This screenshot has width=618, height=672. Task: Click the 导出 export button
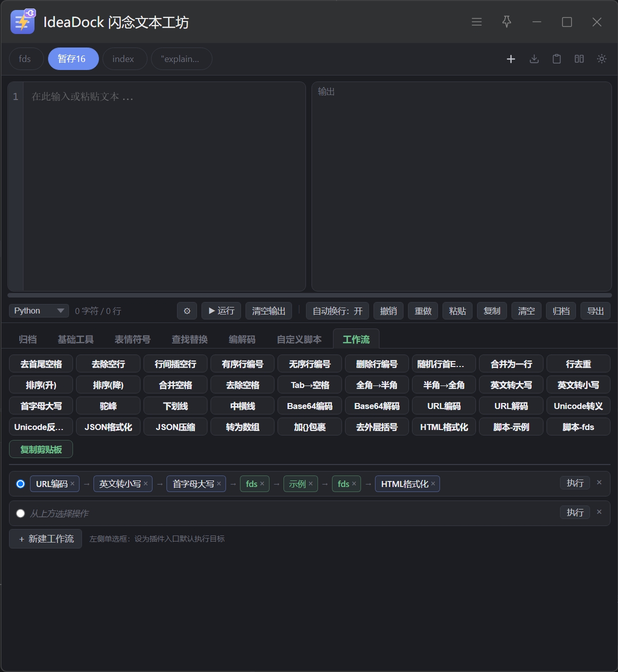coord(595,311)
